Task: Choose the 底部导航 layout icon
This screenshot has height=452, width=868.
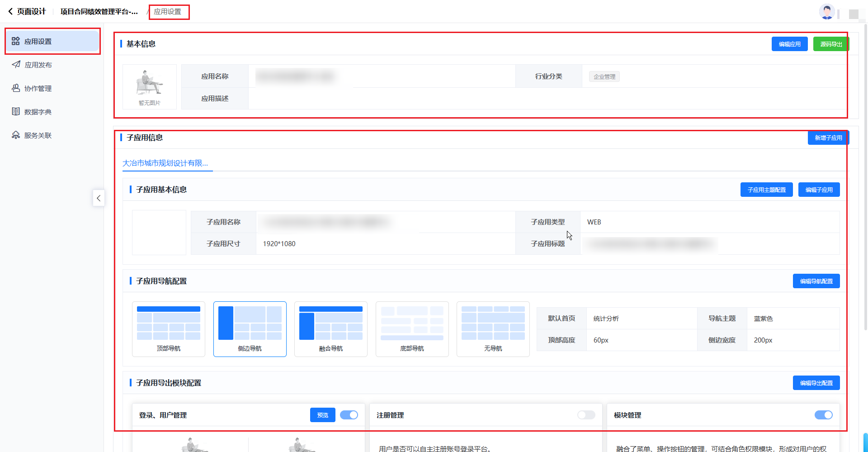Action: pyautogui.click(x=412, y=324)
